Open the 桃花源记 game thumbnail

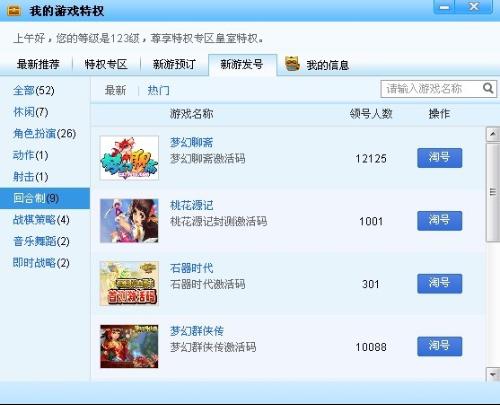(x=129, y=221)
